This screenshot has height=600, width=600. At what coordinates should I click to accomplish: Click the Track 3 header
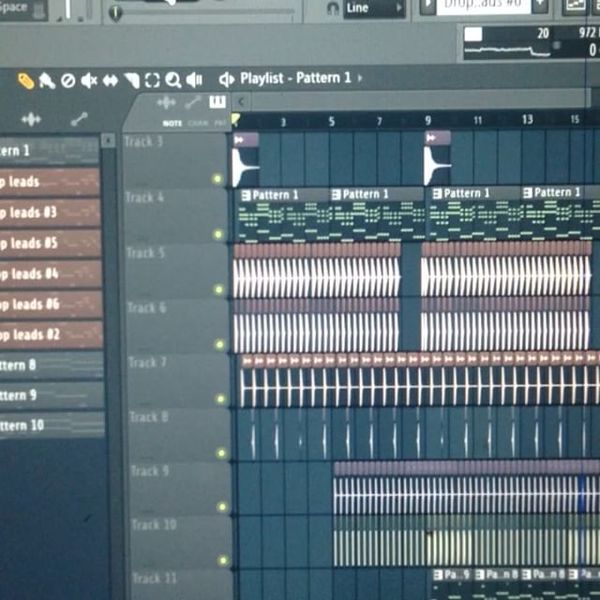point(176,160)
